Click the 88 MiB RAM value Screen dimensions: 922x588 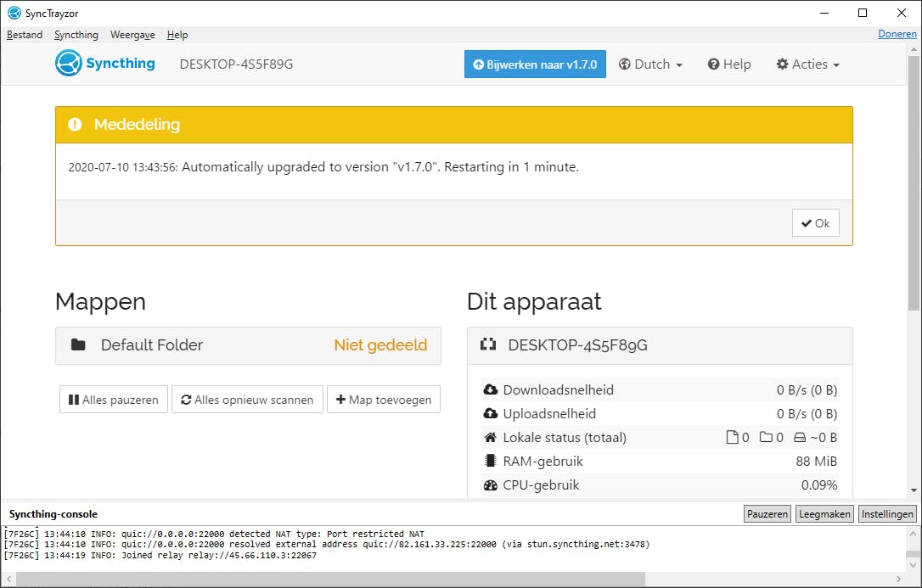coord(816,461)
